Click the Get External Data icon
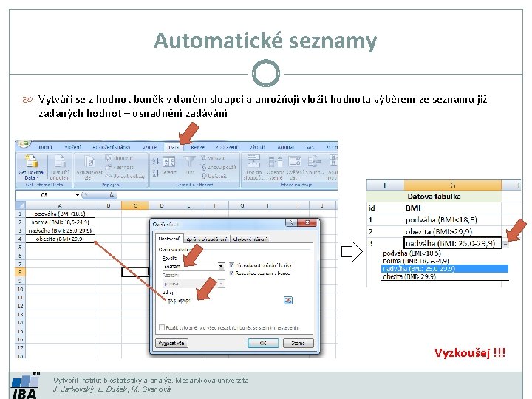532x399 pixels. coord(31,161)
